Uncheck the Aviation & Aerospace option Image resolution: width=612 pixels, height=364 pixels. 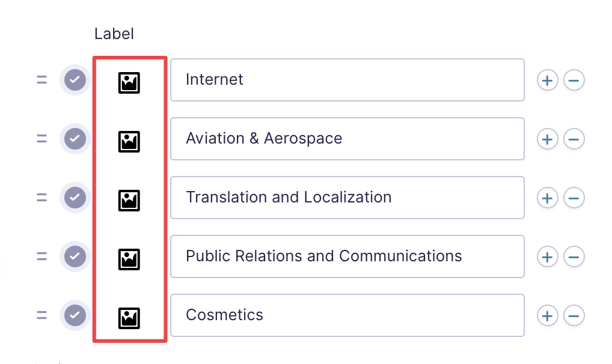tap(75, 139)
